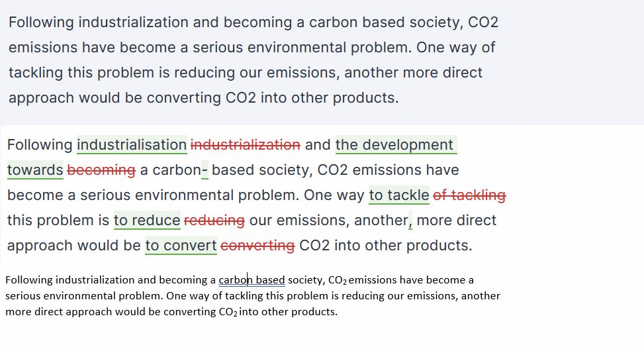Viewport: 644px width, 349px height.
Task: Click the struck-through "of tackling"
Action: pyautogui.click(x=469, y=195)
